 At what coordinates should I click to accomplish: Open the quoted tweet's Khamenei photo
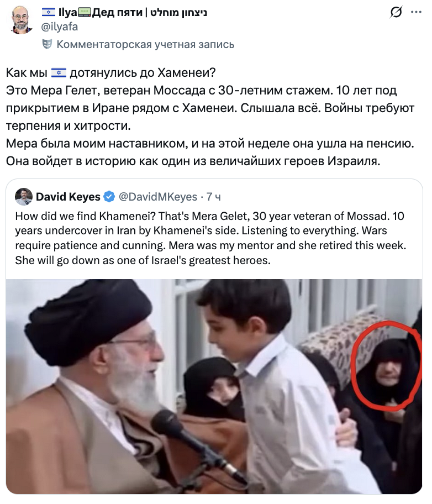tap(214, 386)
